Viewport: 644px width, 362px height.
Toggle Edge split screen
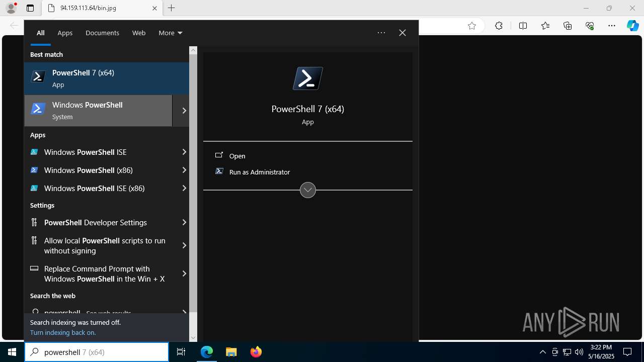[x=523, y=26]
